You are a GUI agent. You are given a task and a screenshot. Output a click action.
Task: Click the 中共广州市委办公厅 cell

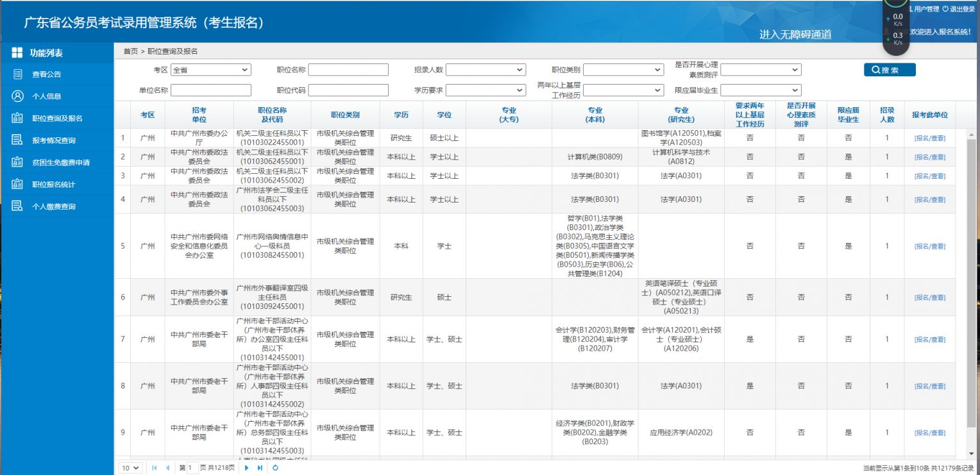tap(199, 138)
